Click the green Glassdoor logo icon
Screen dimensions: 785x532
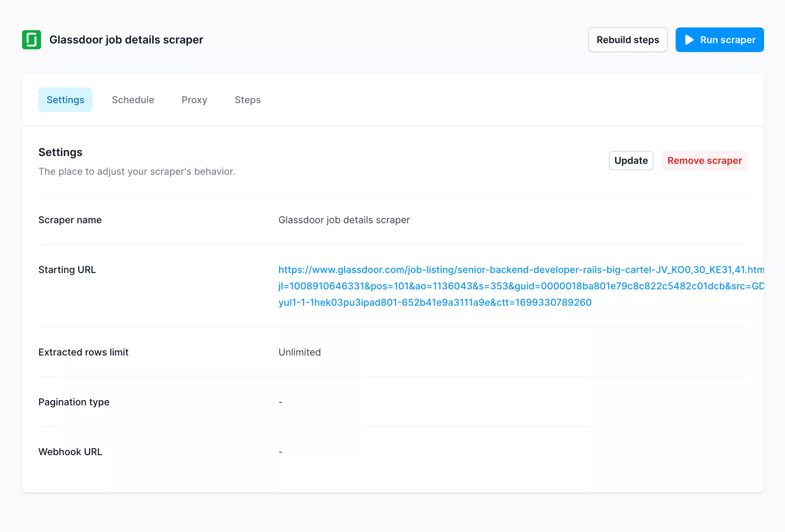pos(31,40)
